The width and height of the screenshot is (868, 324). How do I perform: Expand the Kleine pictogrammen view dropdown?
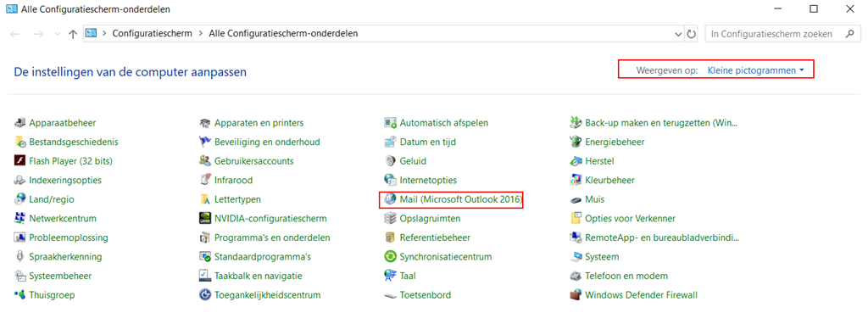pos(755,71)
